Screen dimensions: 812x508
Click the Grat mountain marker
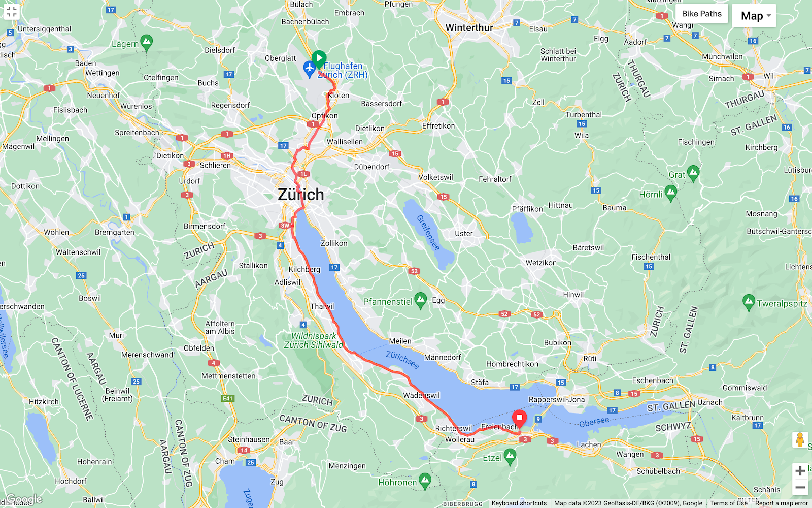tap(693, 174)
